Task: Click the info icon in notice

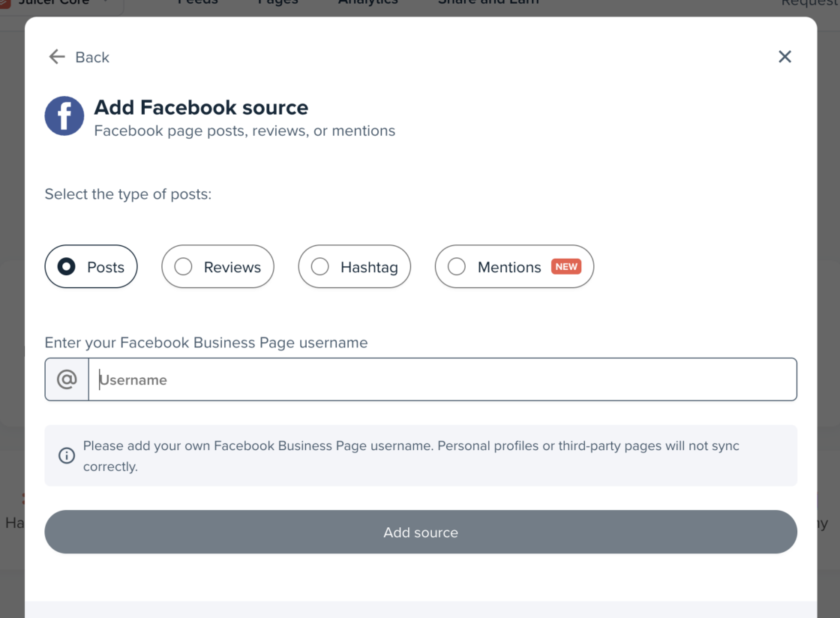Action: [x=67, y=456]
